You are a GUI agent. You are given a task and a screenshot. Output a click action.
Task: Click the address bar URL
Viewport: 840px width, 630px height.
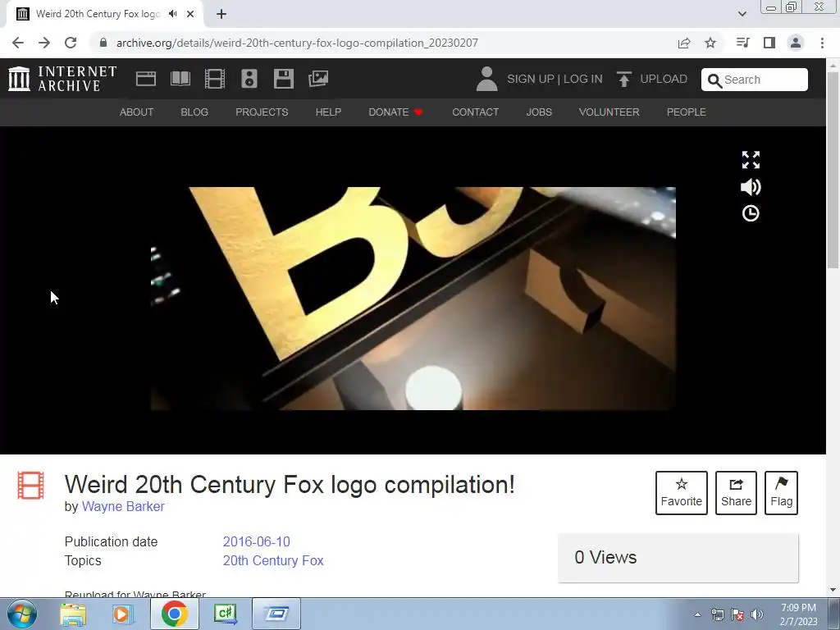(297, 43)
